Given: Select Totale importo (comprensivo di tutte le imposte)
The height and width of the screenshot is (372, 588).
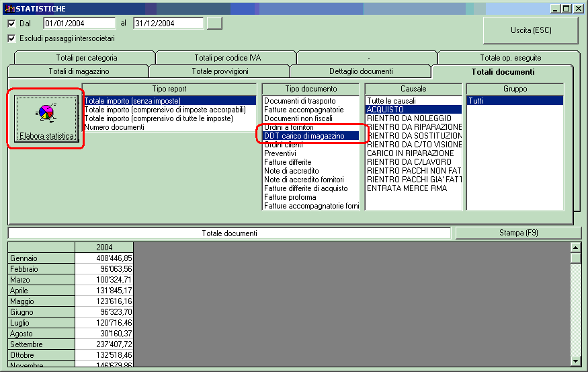Looking at the screenshot, I should 169,118.
